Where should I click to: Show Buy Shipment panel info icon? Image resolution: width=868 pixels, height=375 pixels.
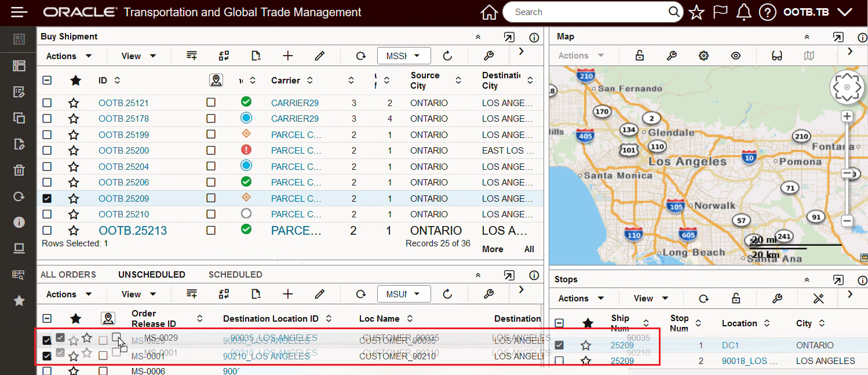click(534, 37)
